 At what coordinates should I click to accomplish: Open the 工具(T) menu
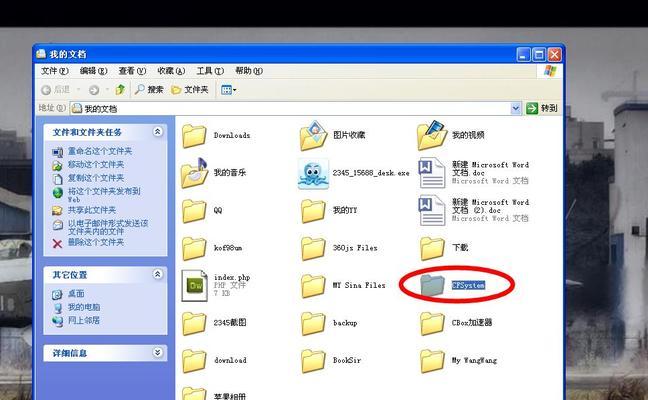point(210,71)
